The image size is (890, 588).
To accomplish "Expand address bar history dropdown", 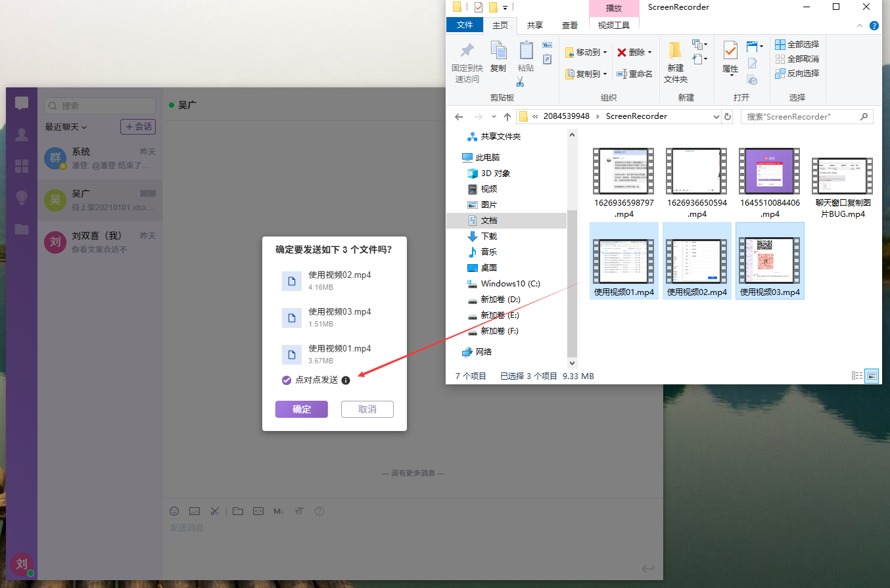I will pos(716,116).
